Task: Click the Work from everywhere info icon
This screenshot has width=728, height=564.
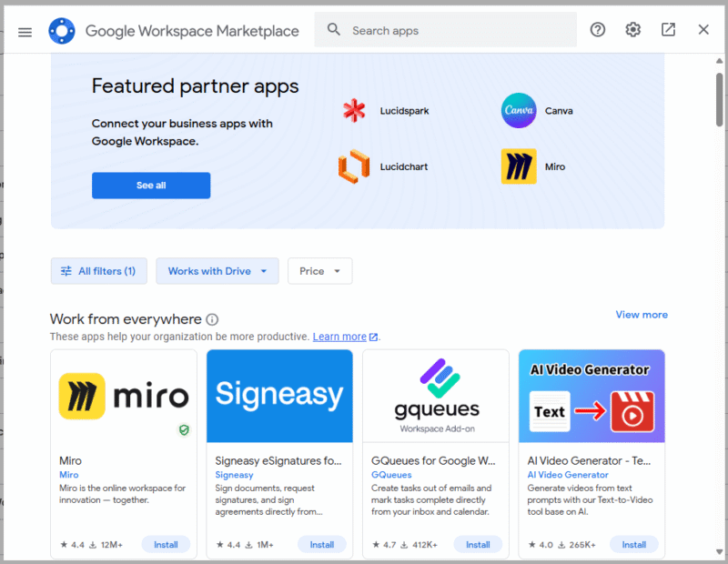Action: pyautogui.click(x=212, y=319)
